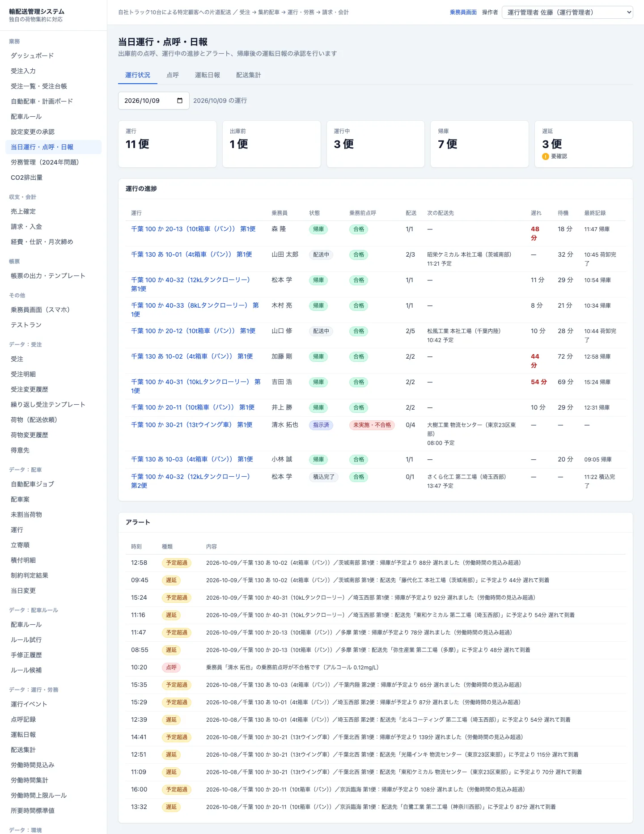
Task: Click the 指示済 status badge
Action: pos(321,425)
